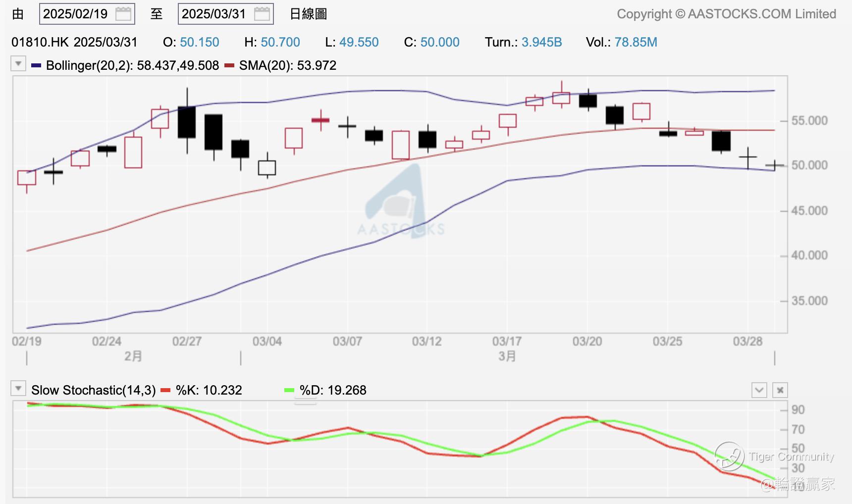Click the stock code 01810.HK
852x504 pixels.
pyautogui.click(x=40, y=42)
